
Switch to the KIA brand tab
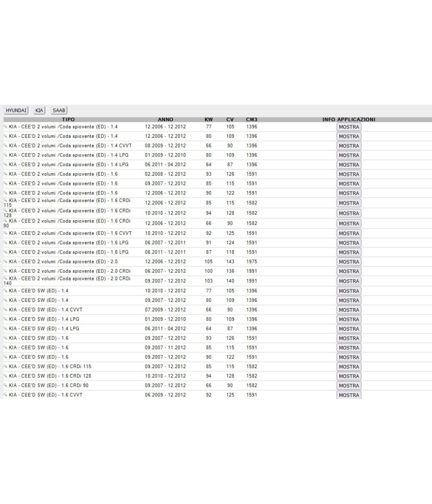39,110
